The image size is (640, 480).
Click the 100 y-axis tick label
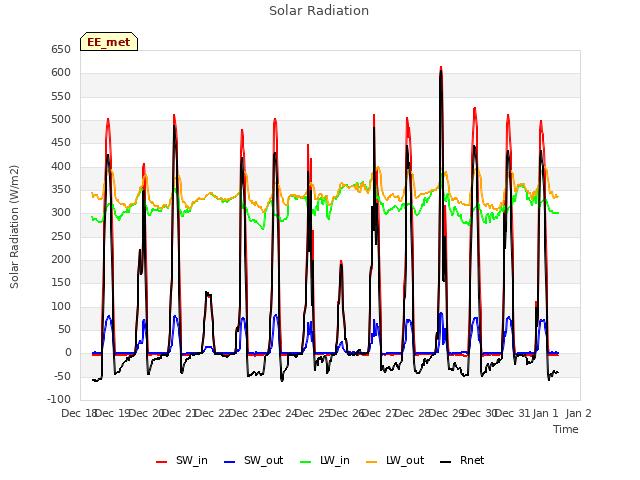61,306
